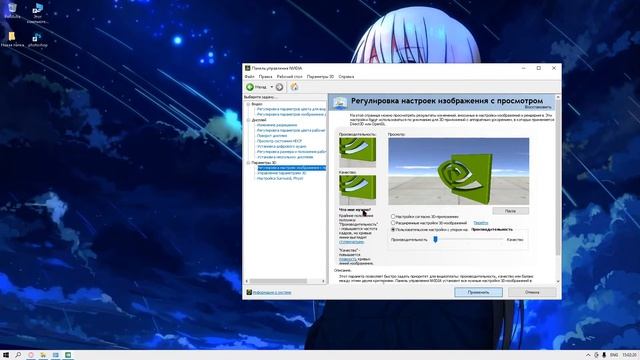Click the ENG language indicator in tray
Image resolution: width=640 pixels, height=360 pixels.
pos(614,355)
